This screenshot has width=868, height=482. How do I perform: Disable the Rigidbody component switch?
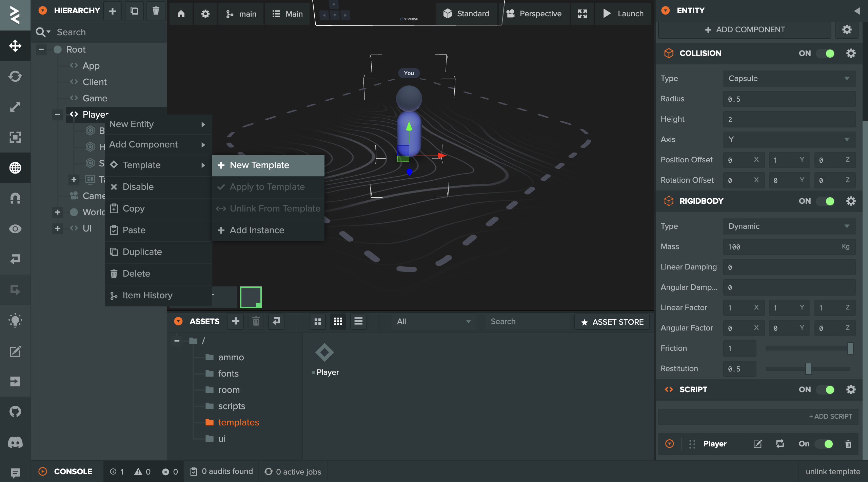click(826, 201)
